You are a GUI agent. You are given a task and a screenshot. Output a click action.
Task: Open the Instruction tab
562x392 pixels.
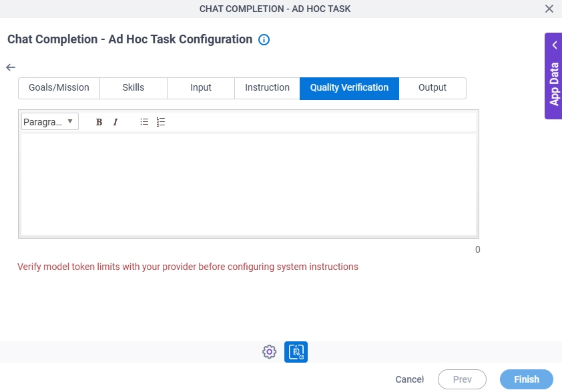point(267,88)
